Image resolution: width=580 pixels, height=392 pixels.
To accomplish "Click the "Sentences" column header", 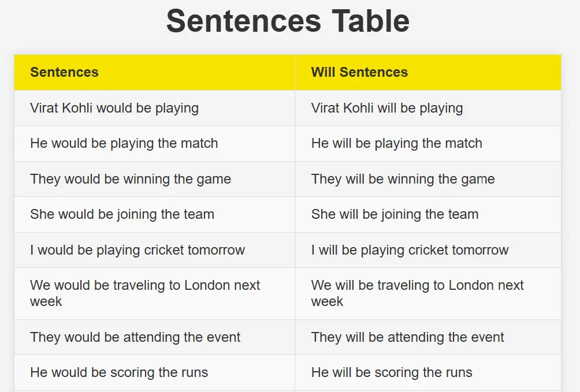I will (64, 72).
